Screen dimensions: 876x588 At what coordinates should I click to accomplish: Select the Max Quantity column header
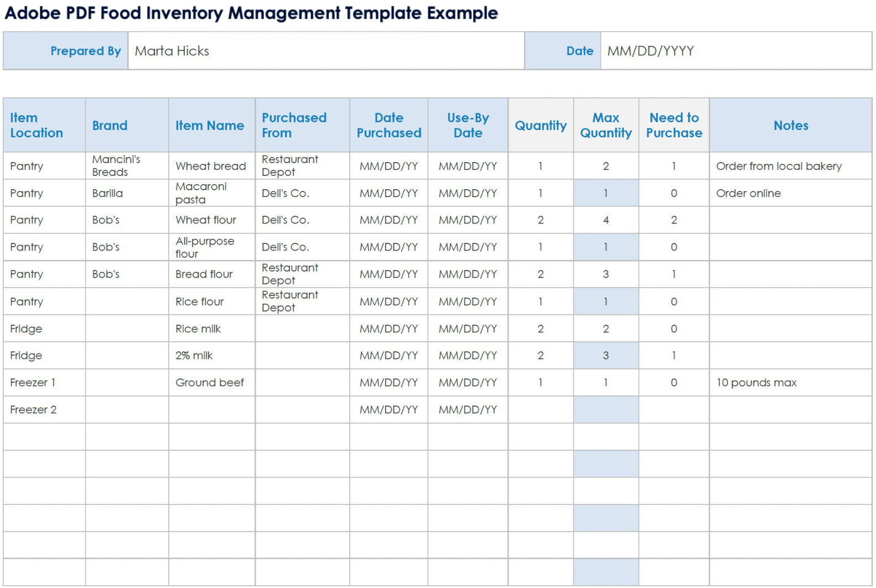click(x=605, y=126)
